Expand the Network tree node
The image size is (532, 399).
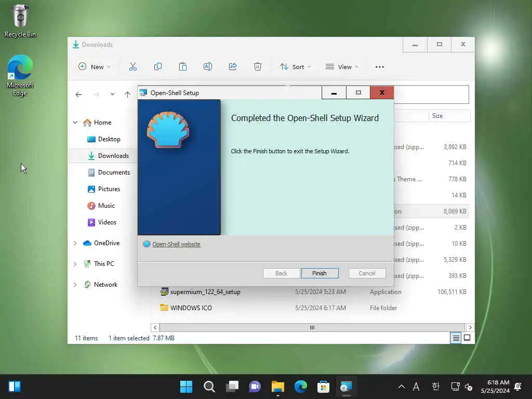tap(75, 285)
